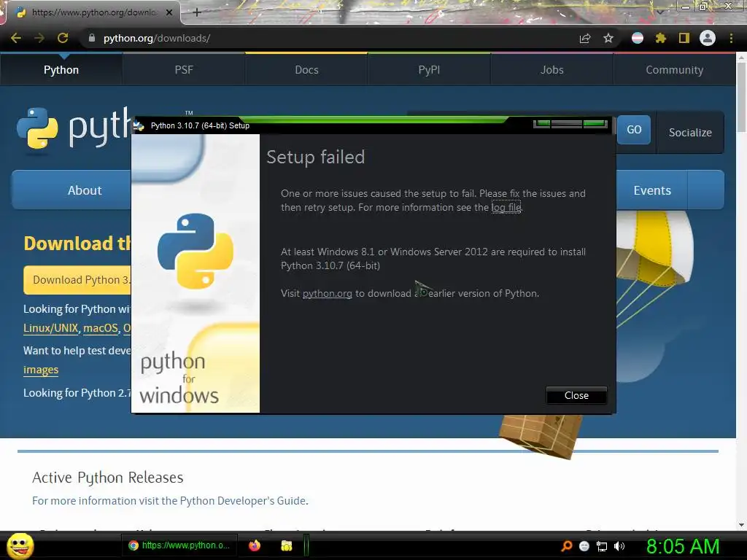Screen dimensions: 747x560
Task: Click the Setup failed heading text
Action: (315, 157)
